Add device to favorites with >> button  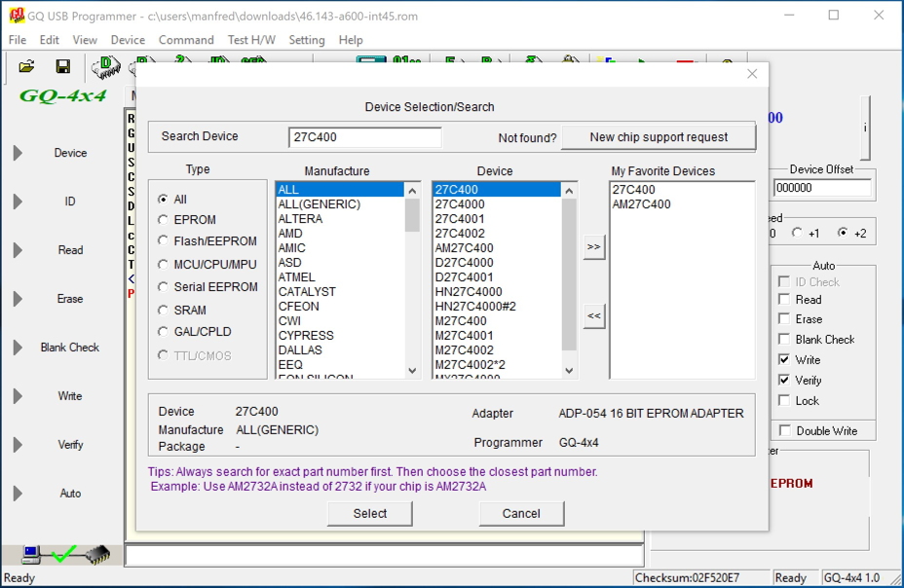click(593, 247)
